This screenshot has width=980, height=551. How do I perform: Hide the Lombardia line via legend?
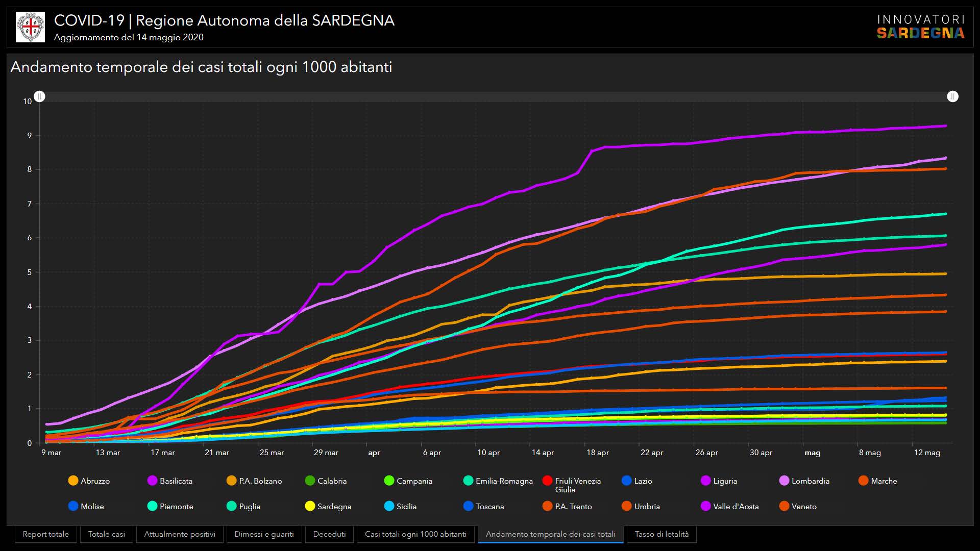784,481
